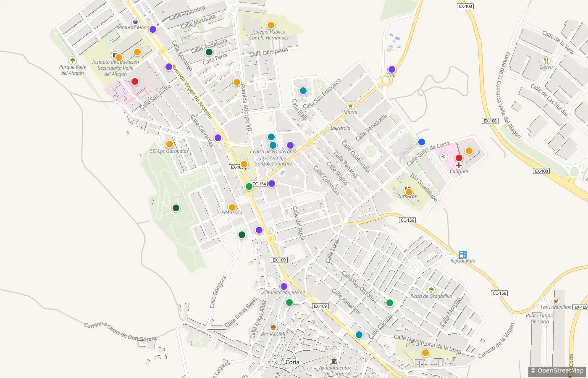Viewport: 588px width, 378px height.
Task: Click the Pinturas Monci shop basket icon
Action: [x=135, y=21]
